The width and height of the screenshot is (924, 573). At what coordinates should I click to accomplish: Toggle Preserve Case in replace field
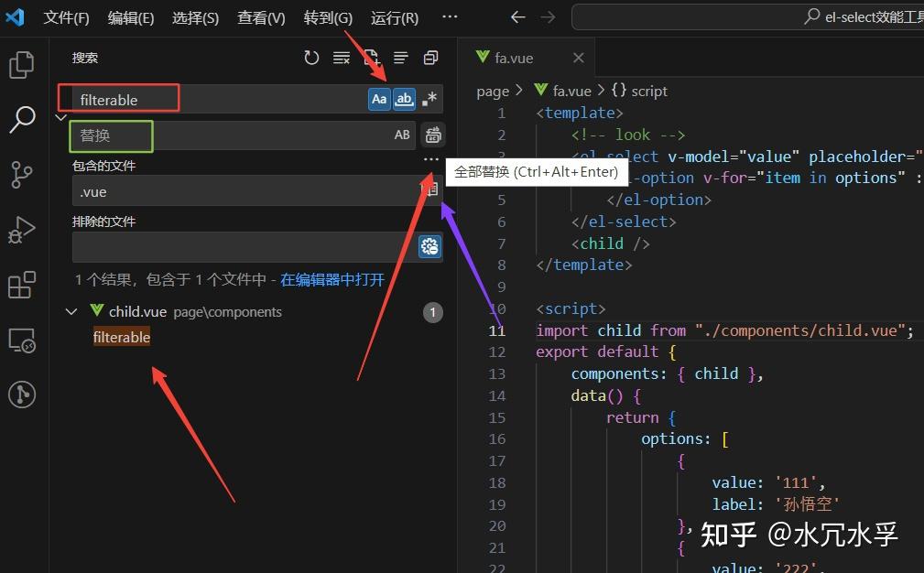click(402, 135)
